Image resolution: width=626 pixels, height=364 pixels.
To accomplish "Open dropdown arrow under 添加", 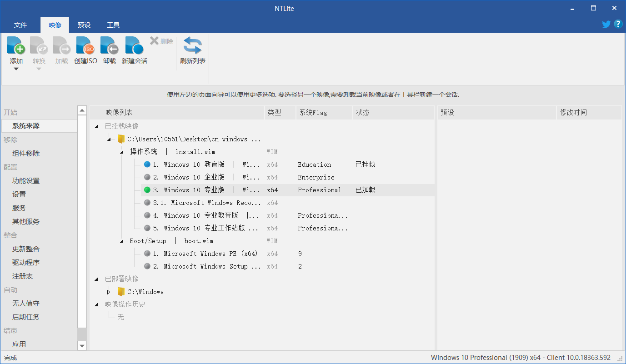I will coord(16,69).
